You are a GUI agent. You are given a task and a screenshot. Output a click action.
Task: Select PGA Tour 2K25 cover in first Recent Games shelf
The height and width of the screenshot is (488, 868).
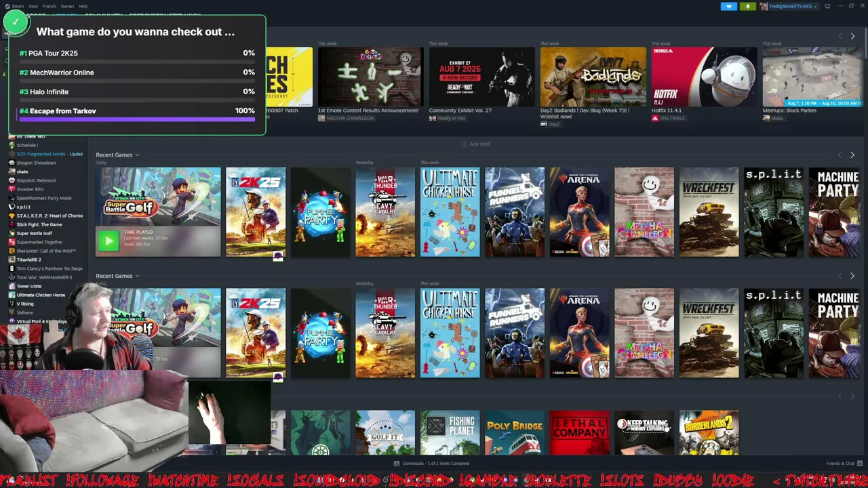256,212
